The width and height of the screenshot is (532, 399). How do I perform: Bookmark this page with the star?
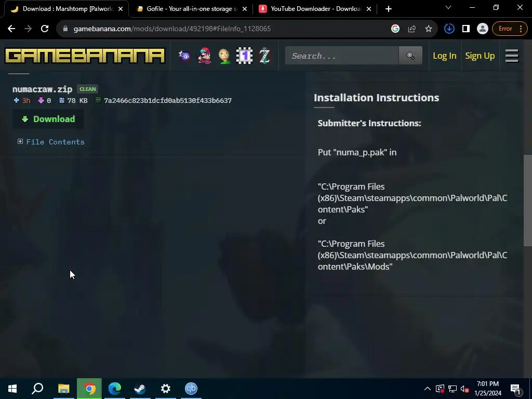[429, 29]
